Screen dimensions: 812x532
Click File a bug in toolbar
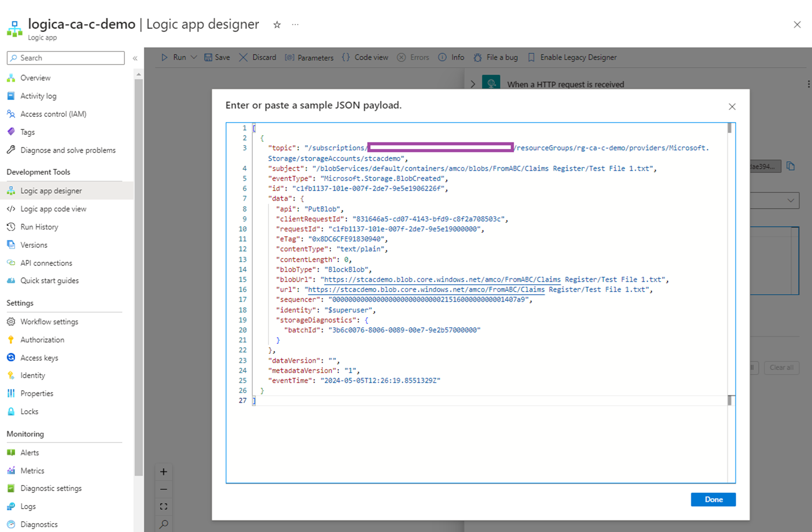(x=496, y=57)
